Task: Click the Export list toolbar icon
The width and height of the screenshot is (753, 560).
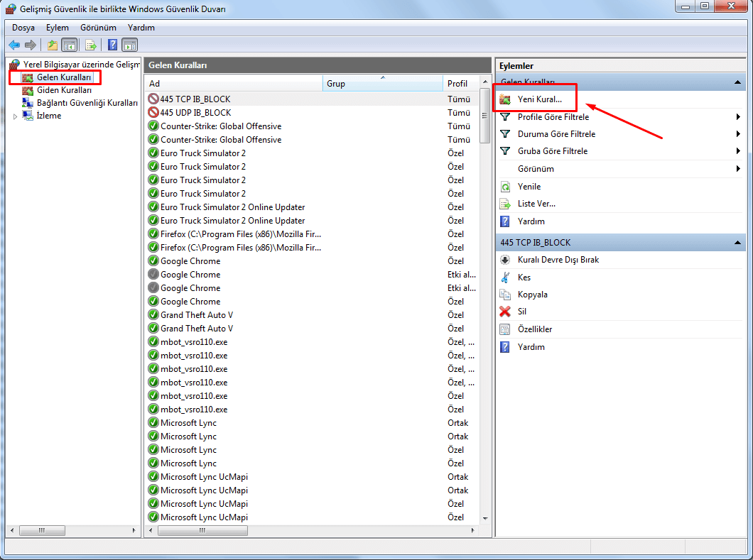Action: [x=91, y=45]
